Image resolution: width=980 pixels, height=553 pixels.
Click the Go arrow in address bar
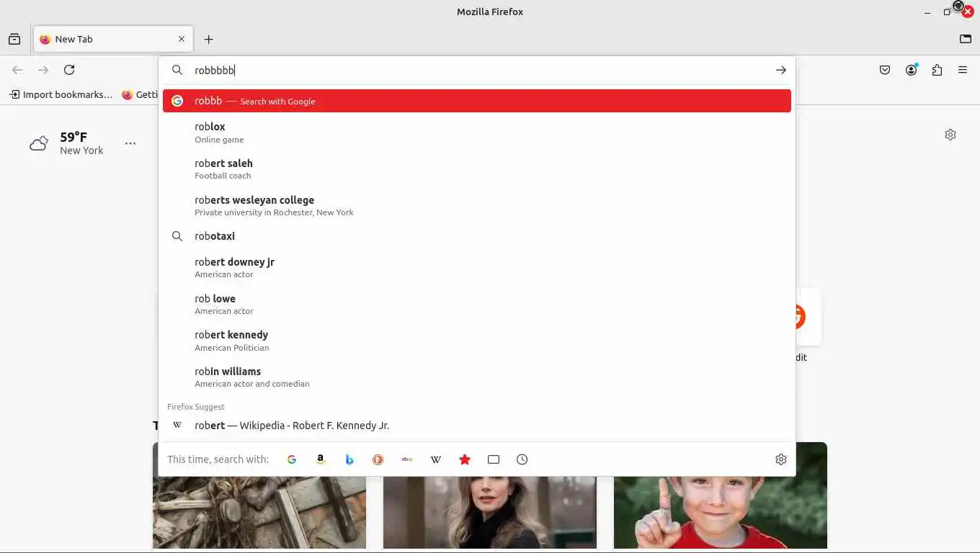780,70
